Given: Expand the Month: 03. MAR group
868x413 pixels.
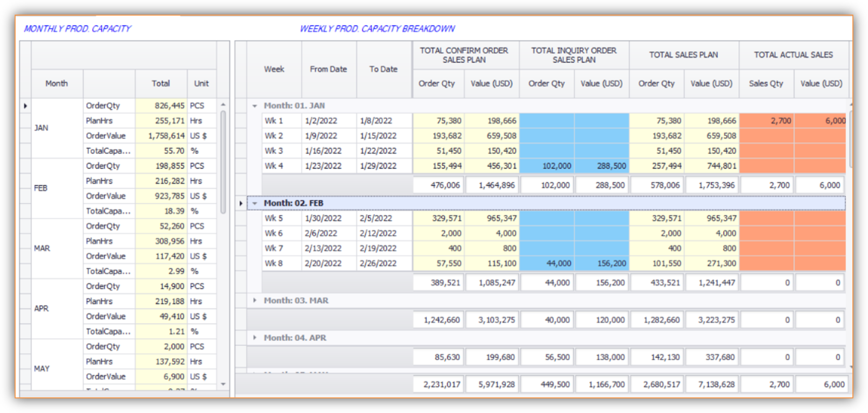Looking at the screenshot, I should click(255, 300).
